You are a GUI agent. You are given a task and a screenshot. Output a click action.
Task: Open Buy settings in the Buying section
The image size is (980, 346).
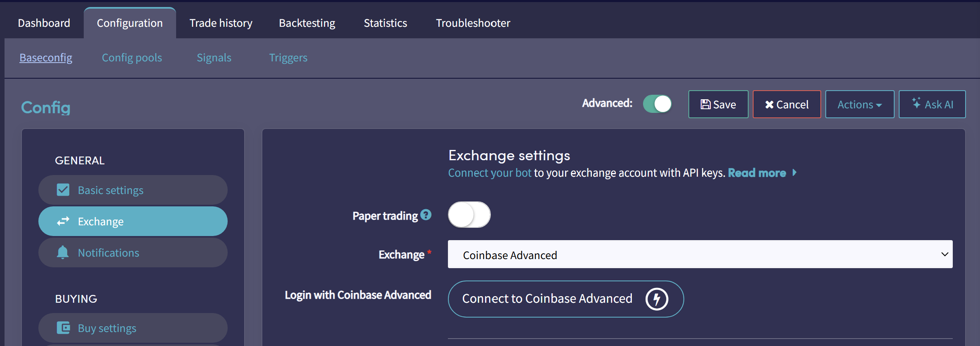click(x=133, y=328)
